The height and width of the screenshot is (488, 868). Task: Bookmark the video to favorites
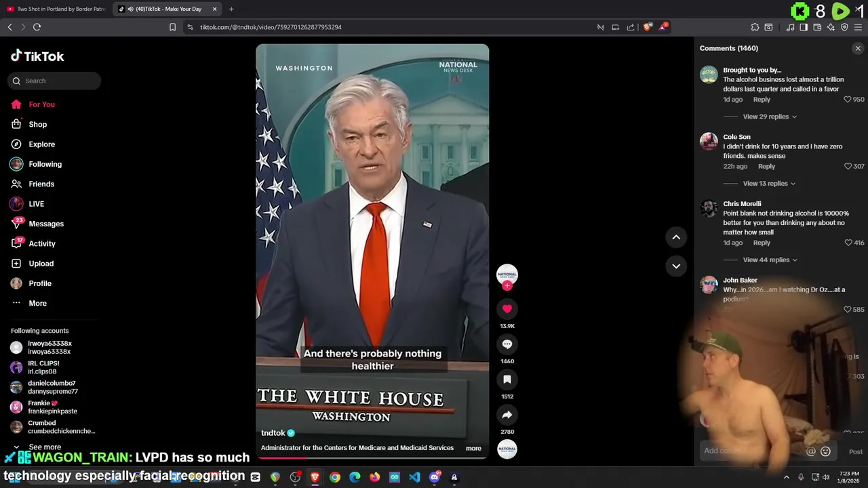pyautogui.click(x=507, y=380)
